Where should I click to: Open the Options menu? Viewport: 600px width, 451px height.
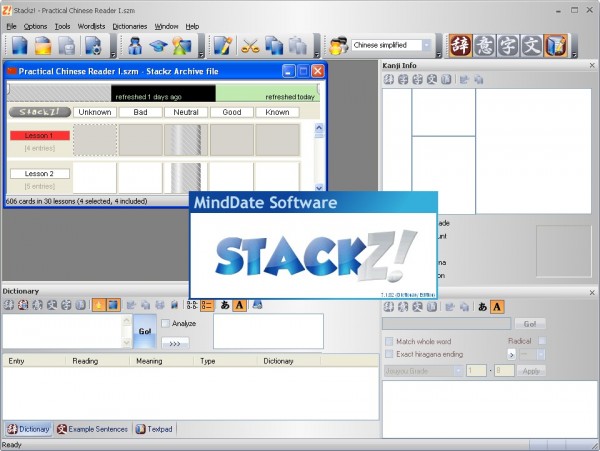point(35,26)
